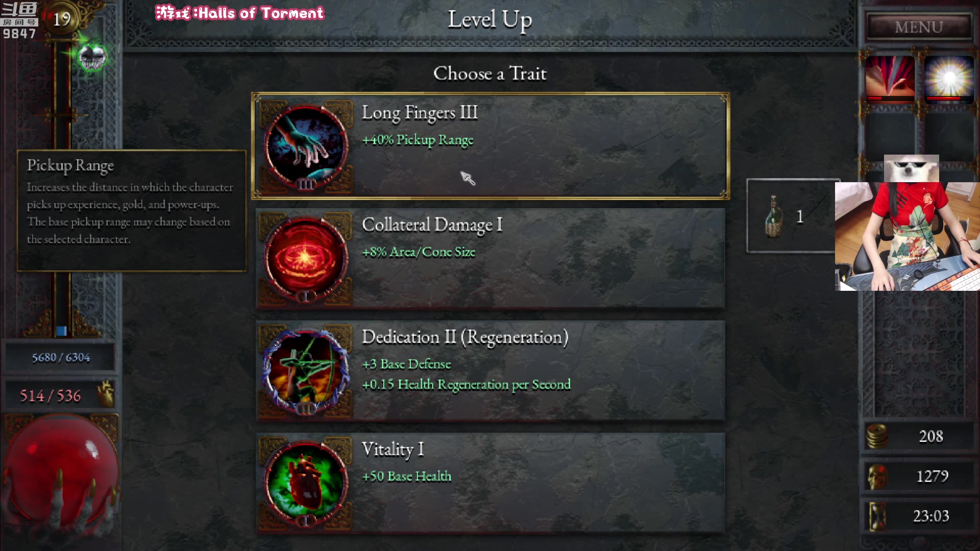980x551 pixels.
Task: Click the level 19 badge
Action: coord(62,19)
